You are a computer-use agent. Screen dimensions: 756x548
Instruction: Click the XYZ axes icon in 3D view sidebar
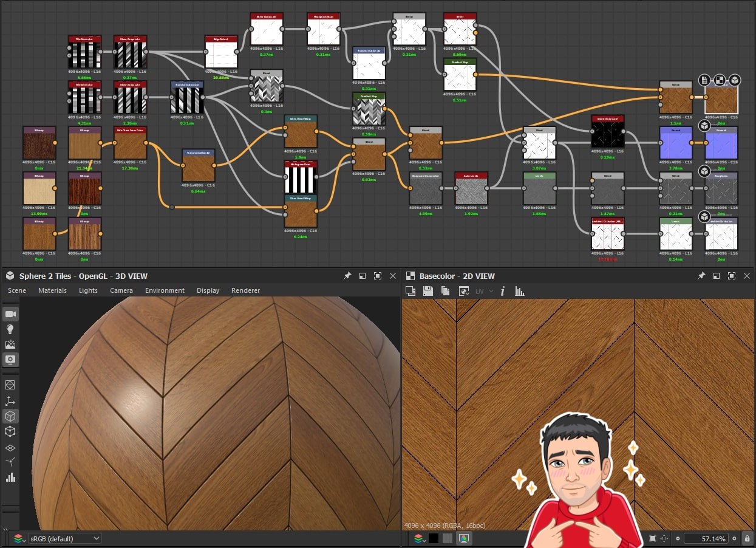(x=10, y=401)
